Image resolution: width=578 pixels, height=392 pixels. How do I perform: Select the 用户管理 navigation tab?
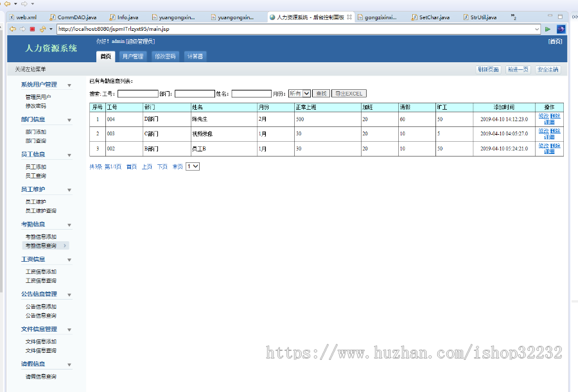point(133,56)
